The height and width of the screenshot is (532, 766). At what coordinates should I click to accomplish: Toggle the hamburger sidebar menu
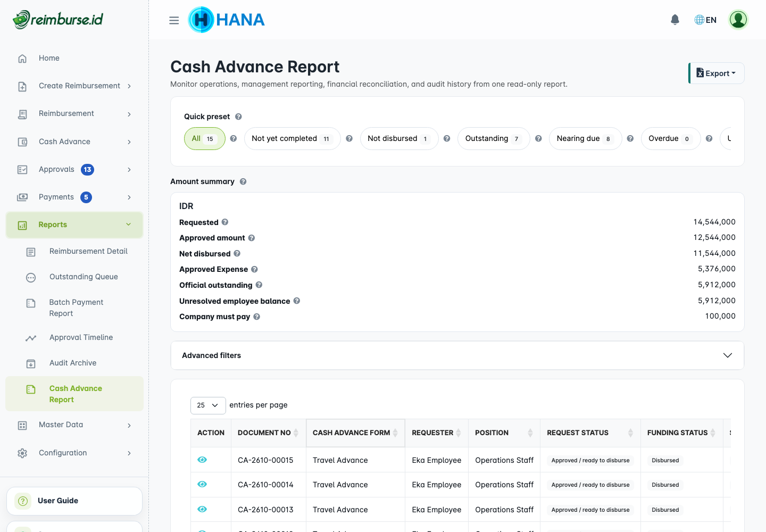[x=174, y=20]
